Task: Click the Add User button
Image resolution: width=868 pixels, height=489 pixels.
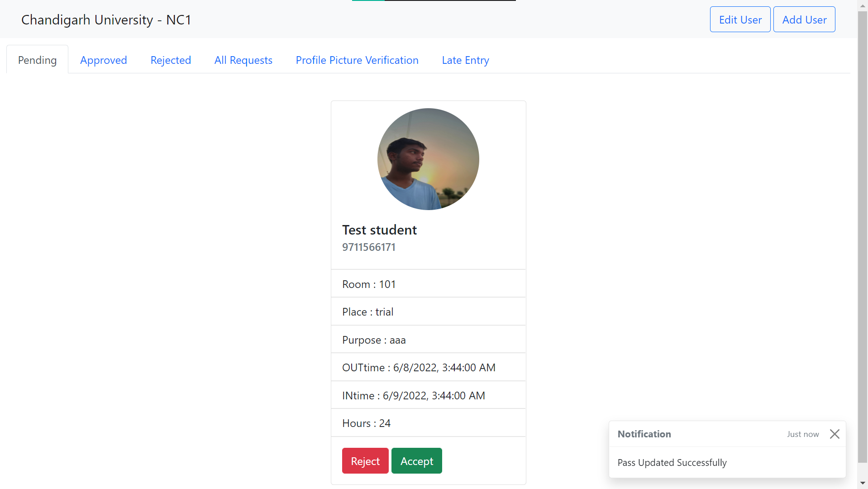Action: tap(804, 19)
